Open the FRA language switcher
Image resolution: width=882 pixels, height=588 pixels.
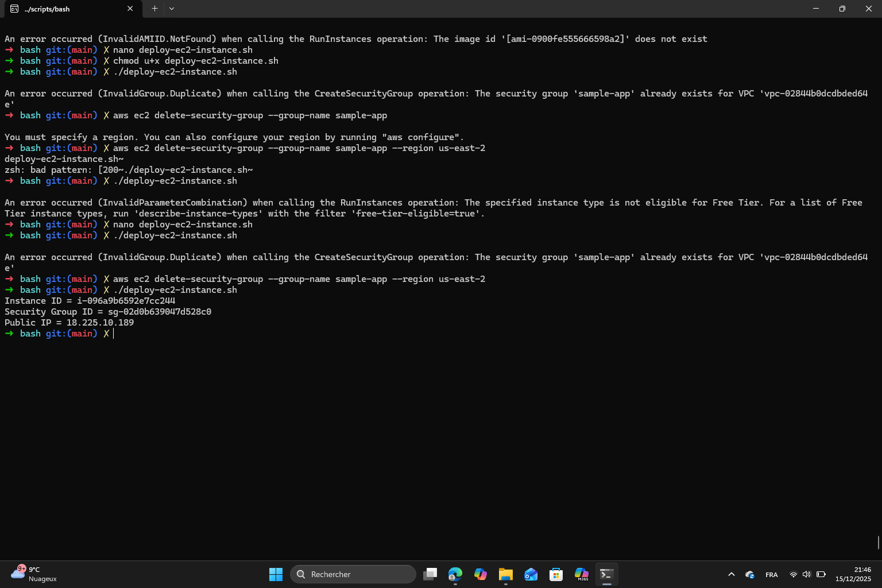tap(772, 574)
